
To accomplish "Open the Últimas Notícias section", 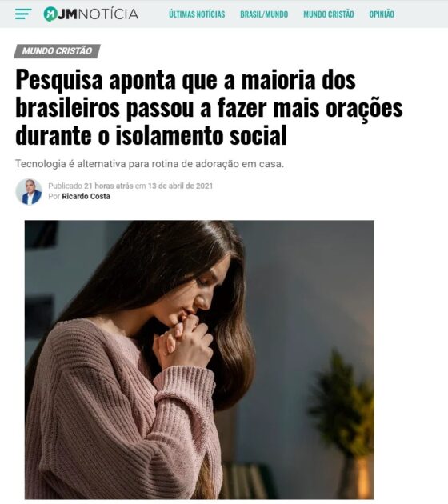I will tap(197, 14).
